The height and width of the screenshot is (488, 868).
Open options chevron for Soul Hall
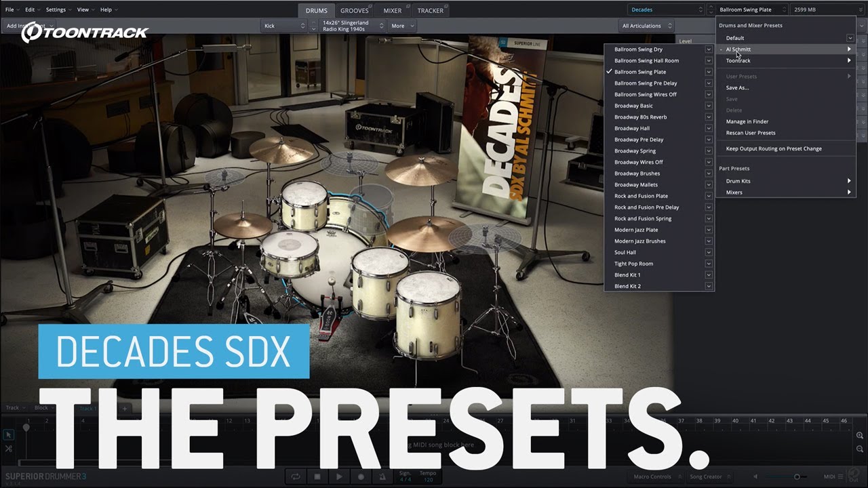tap(709, 252)
